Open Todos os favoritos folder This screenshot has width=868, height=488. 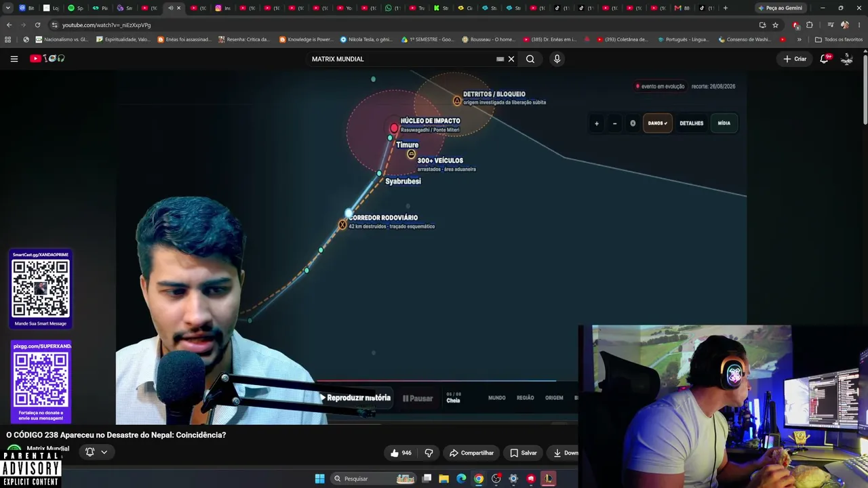[839, 39]
